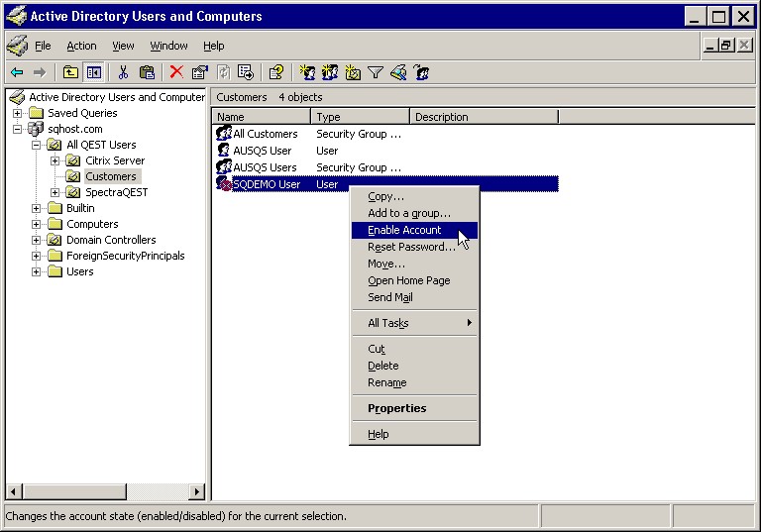
Task: Click the Back arrow toolbar icon
Action: tap(17, 72)
